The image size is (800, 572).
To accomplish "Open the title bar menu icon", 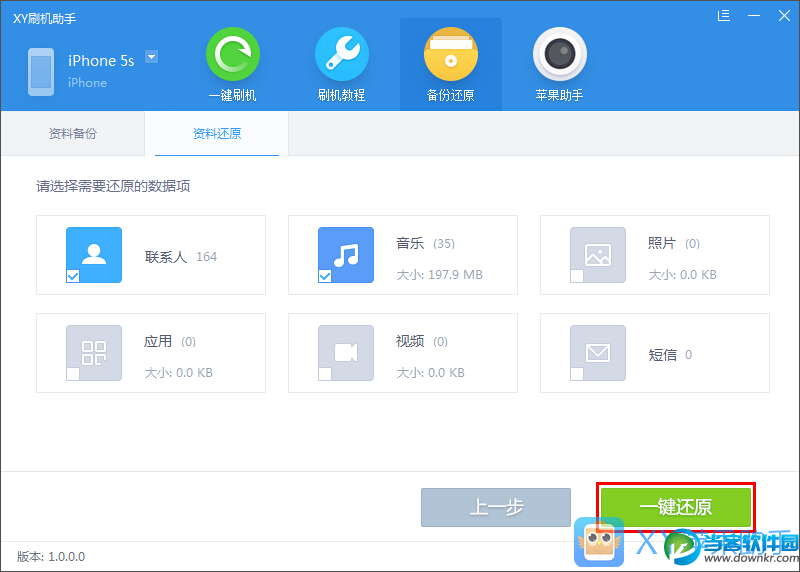I will [723, 16].
